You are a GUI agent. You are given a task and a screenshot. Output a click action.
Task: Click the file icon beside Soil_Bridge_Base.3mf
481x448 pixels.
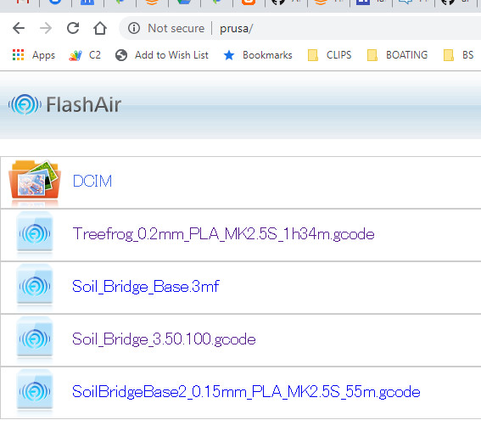click(35, 287)
